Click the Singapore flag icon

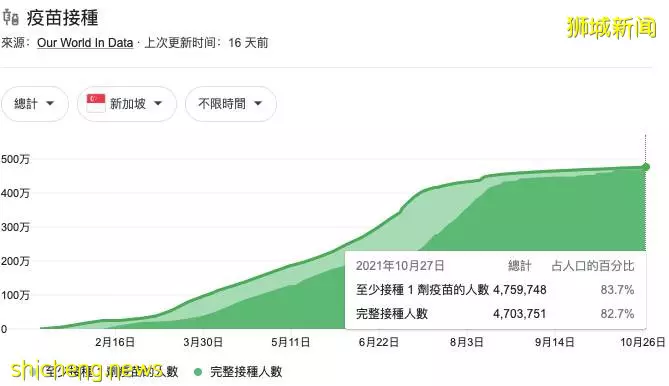pos(96,104)
